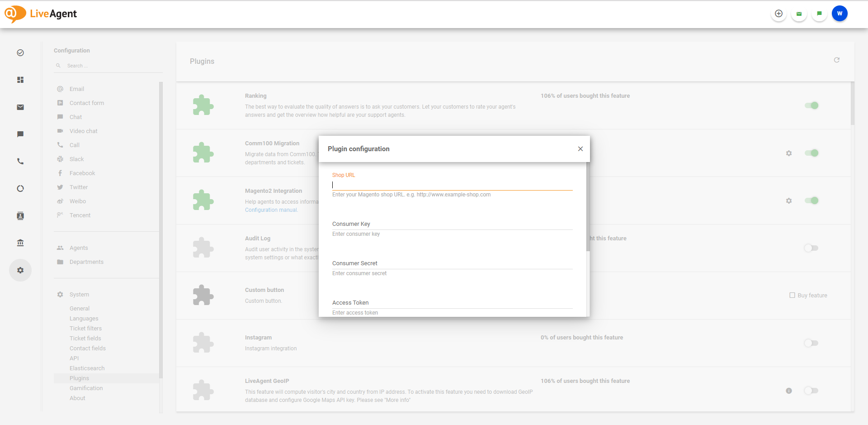Disable the Ranking plugin toggle

[811, 105]
